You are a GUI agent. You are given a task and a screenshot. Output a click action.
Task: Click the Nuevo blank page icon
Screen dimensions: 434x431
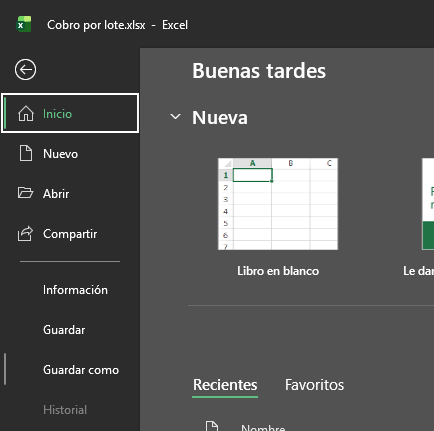point(26,153)
